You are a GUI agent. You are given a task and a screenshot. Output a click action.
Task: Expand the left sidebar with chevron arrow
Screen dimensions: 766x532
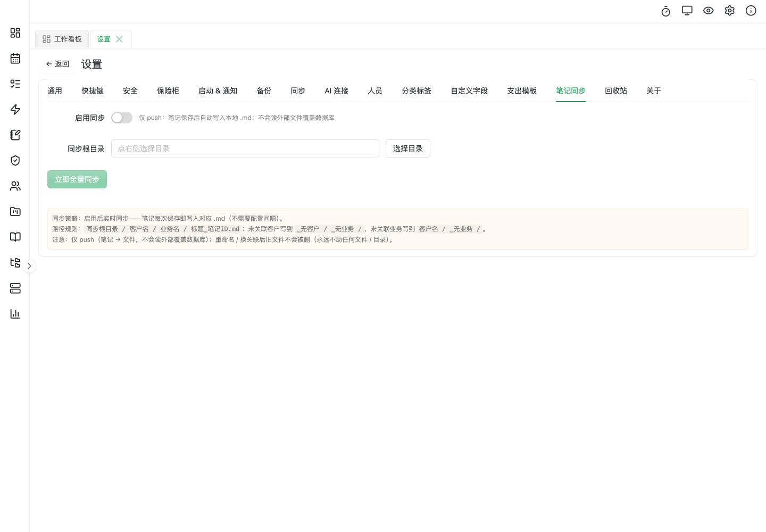[x=29, y=265]
